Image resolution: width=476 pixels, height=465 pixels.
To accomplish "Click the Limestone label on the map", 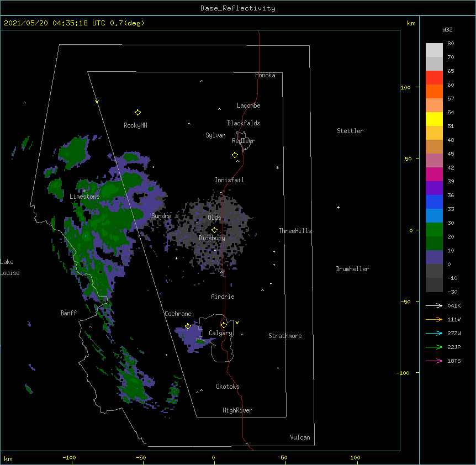I will coord(84,197).
